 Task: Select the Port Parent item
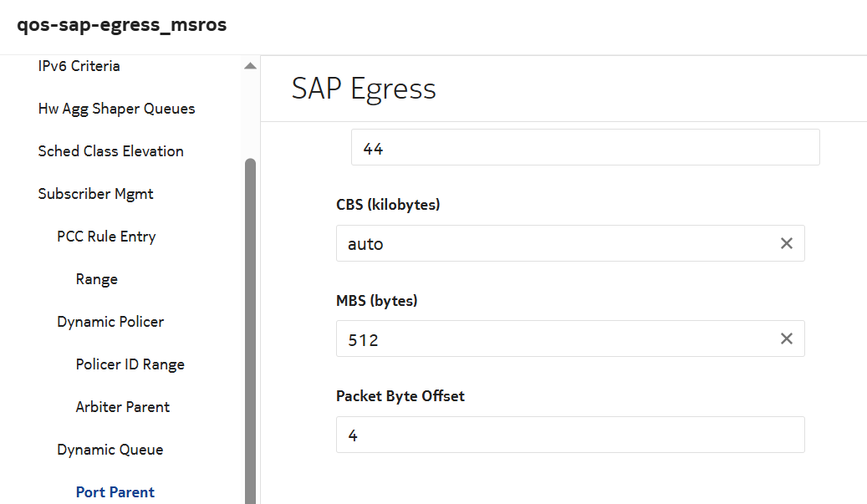click(115, 492)
